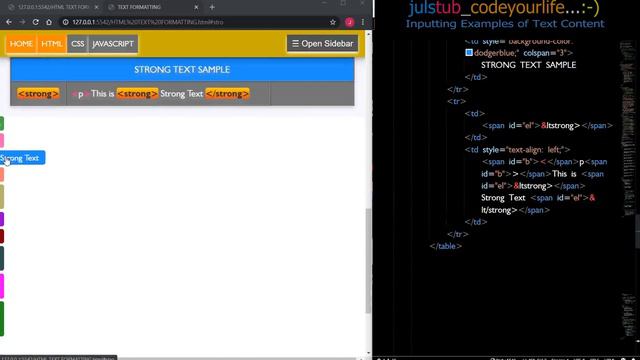Reload the browser page

[36, 22]
